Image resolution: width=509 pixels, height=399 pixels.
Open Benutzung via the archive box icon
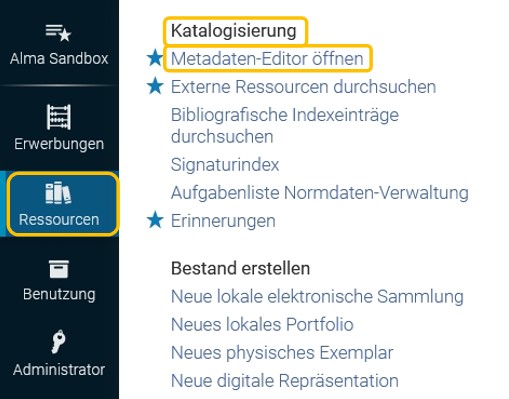pyautogui.click(x=59, y=269)
